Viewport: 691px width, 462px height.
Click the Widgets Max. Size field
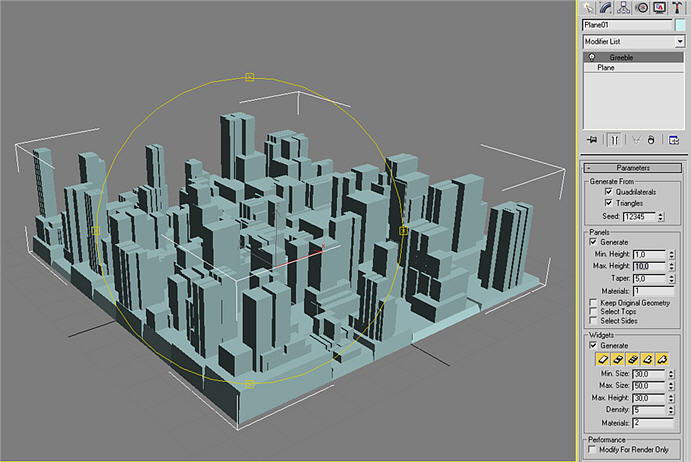650,386
